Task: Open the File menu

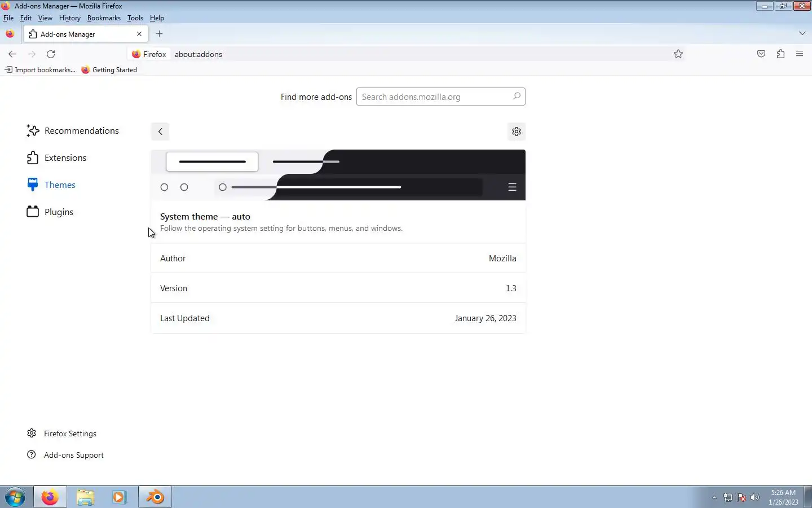Action: [8, 18]
